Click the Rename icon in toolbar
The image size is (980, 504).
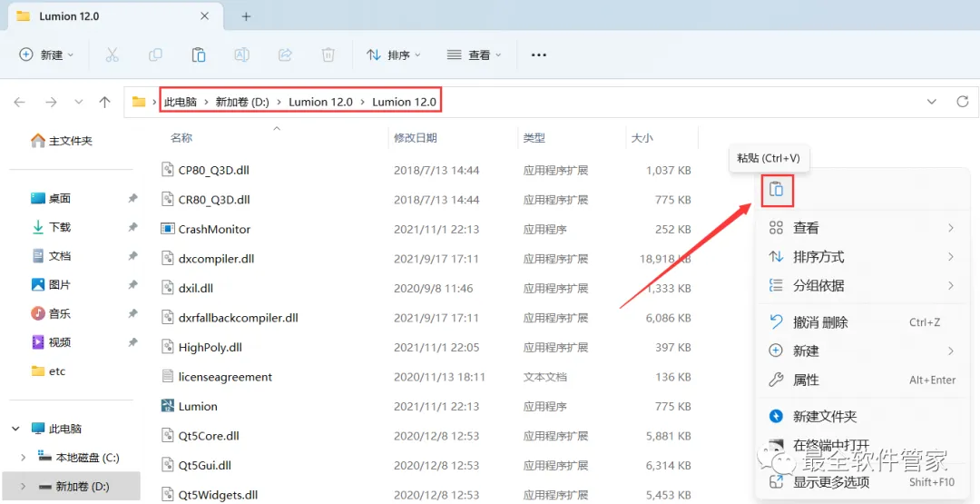(x=241, y=54)
